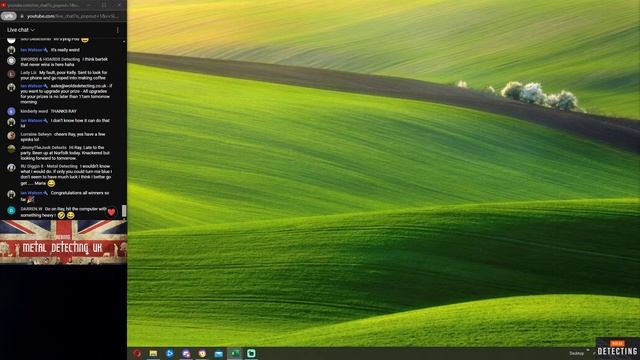Click the JimmyTheJock Detects avatar

(x=11, y=149)
